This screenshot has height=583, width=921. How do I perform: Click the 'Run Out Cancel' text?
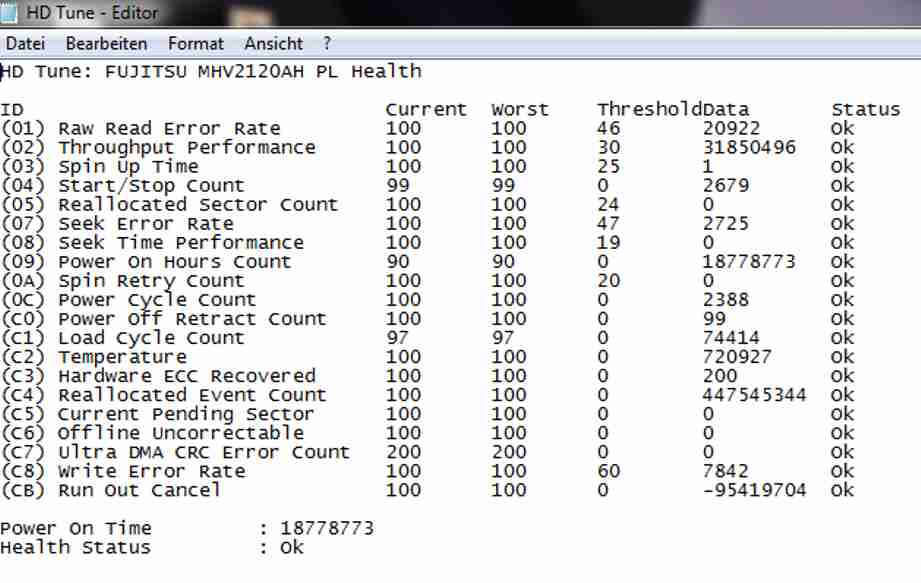tap(139, 490)
